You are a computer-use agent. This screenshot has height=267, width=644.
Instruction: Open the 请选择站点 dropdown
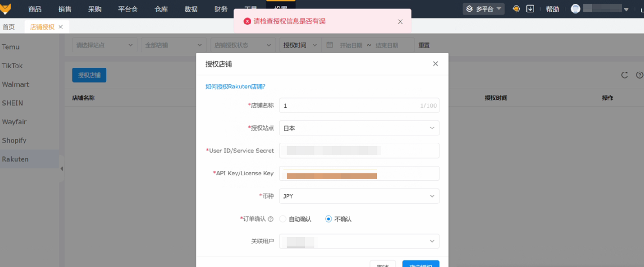105,45
